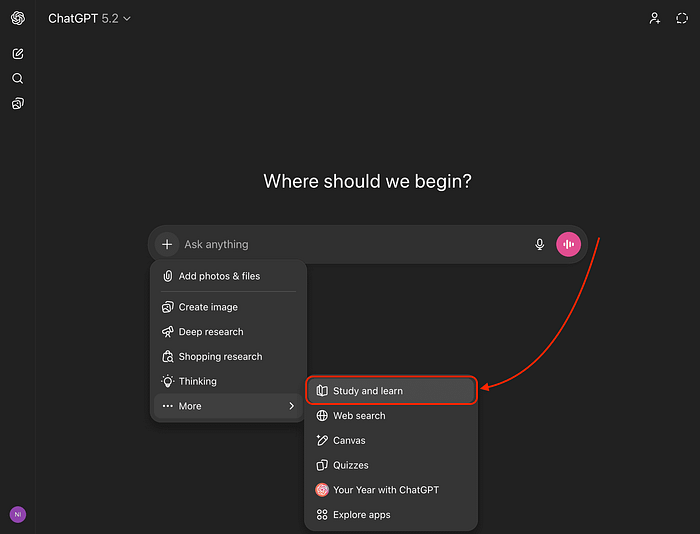Image resolution: width=700 pixels, height=534 pixels.
Task: Open the user profile avatar
Action: (18, 514)
